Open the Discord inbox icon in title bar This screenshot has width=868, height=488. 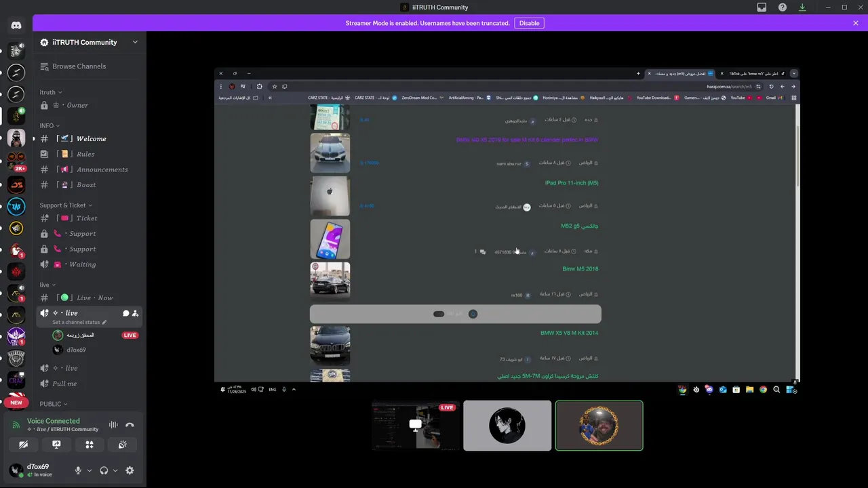pos(762,7)
